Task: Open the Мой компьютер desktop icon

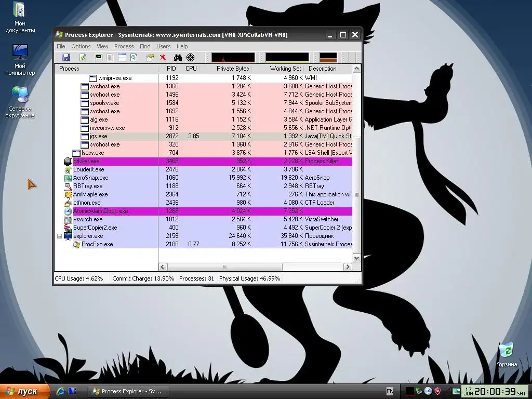Action: click(20, 60)
